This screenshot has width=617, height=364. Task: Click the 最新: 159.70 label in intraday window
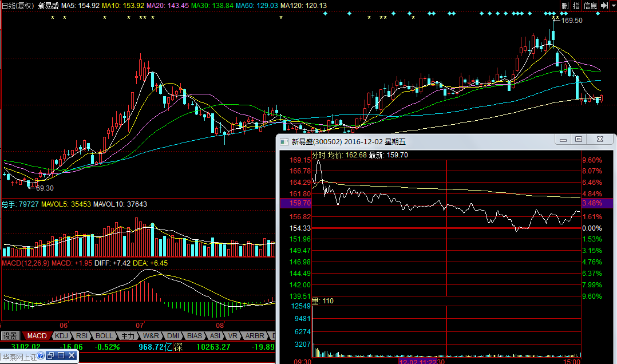pyautogui.click(x=389, y=155)
